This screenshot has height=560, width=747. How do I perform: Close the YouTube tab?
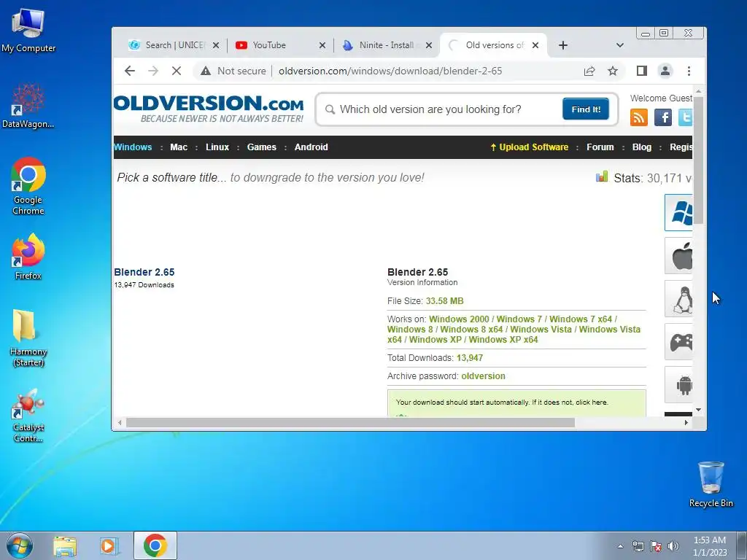click(322, 45)
